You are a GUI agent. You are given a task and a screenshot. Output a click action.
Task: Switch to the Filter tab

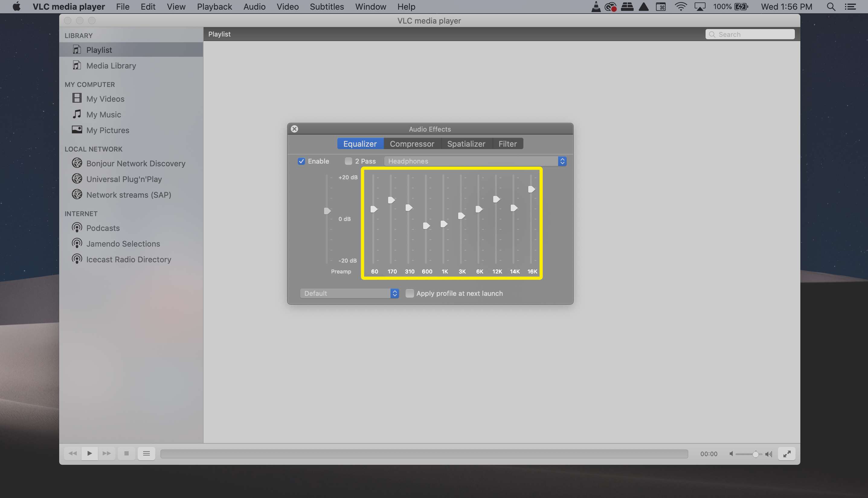[x=508, y=144]
